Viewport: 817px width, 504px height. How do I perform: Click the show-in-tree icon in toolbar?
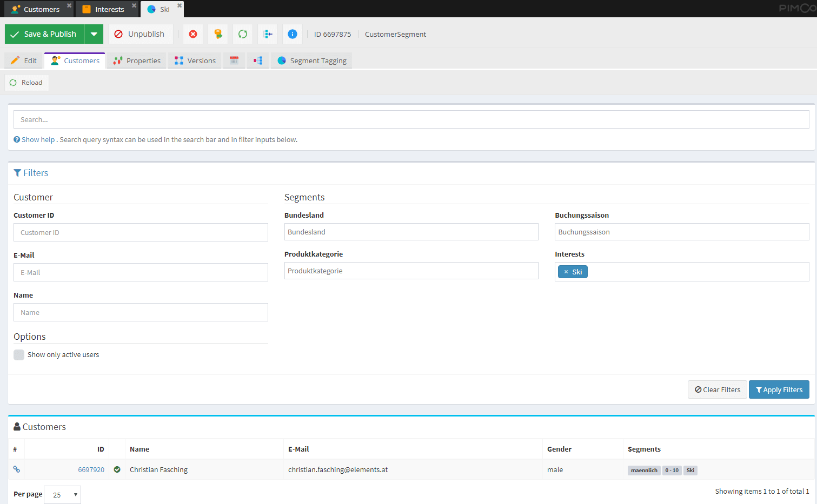268,34
